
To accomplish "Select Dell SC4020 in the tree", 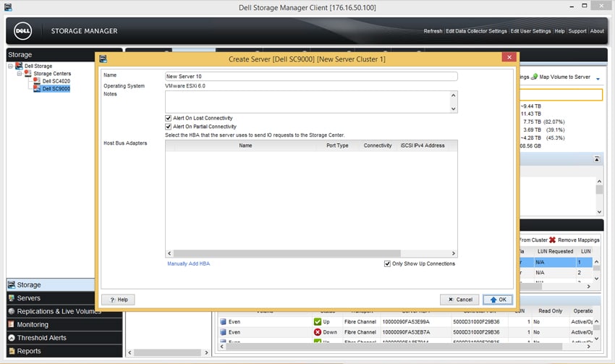I will tap(56, 81).
